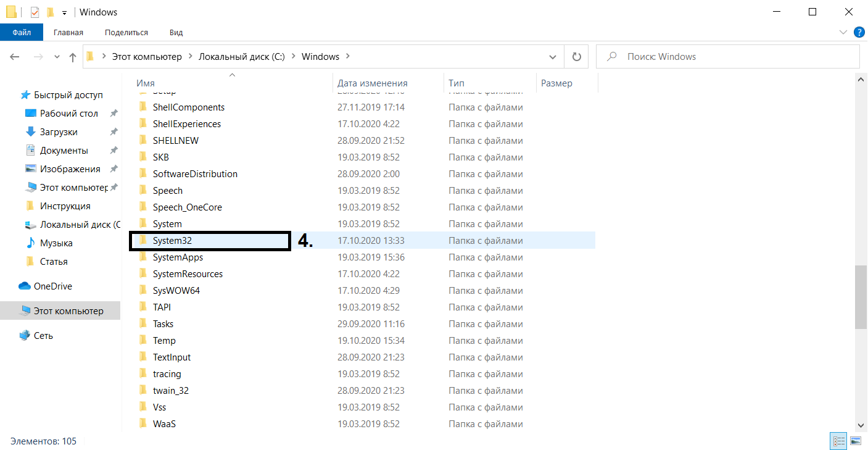The height and width of the screenshot is (450, 868).
Task: Select the System32 folder name
Action: click(x=172, y=241)
